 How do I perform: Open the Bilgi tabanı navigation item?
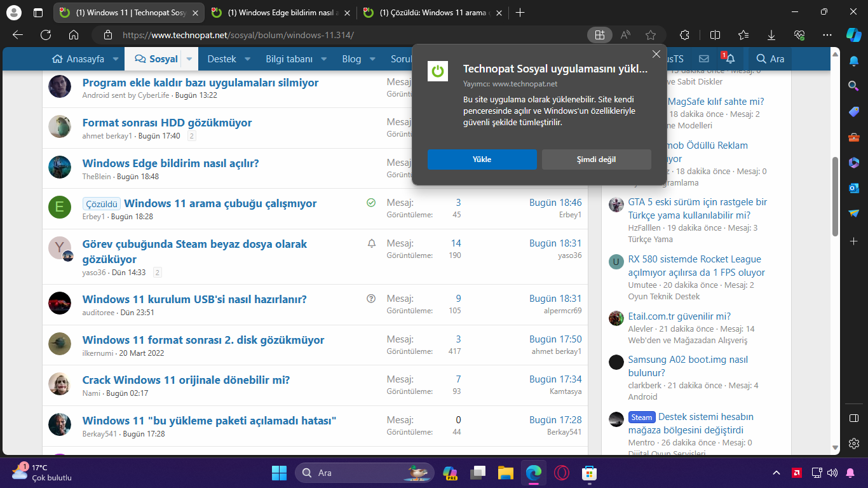tap(289, 59)
